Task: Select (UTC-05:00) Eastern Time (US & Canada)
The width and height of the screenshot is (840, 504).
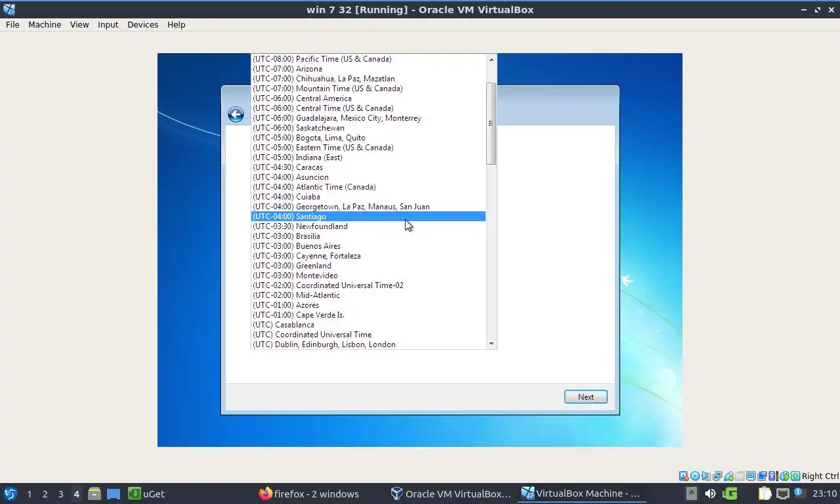Action: tap(368, 148)
